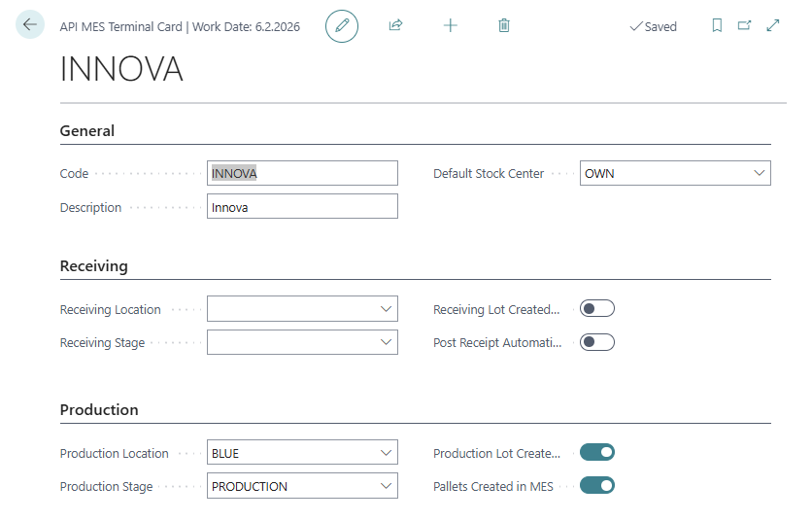Click the back arrow button

coord(30,25)
